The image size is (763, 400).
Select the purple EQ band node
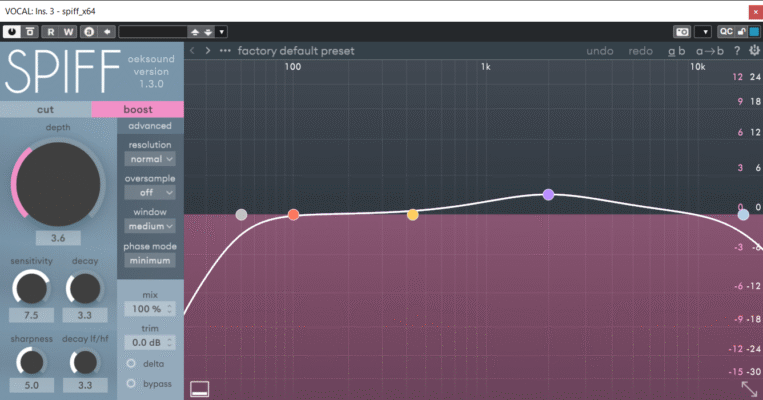point(548,194)
